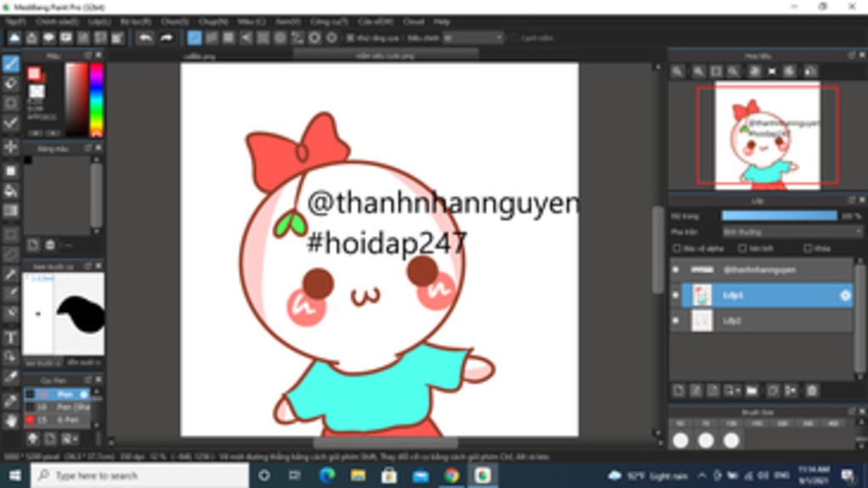Click the Undo arrow icon
The image size is (868, 488).
(x=146, y=38)
